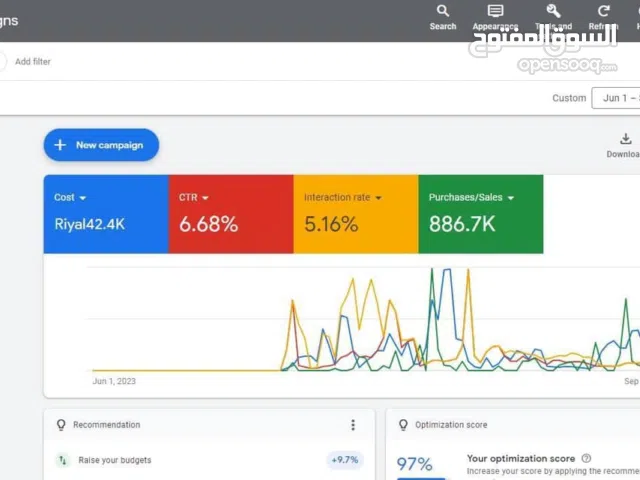
Task: Click the 5.16% interaction rate value
Action: coord(331,224)
